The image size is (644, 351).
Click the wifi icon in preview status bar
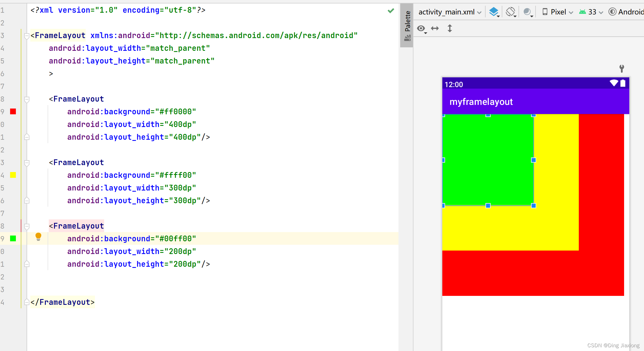[x=614, y=83]
